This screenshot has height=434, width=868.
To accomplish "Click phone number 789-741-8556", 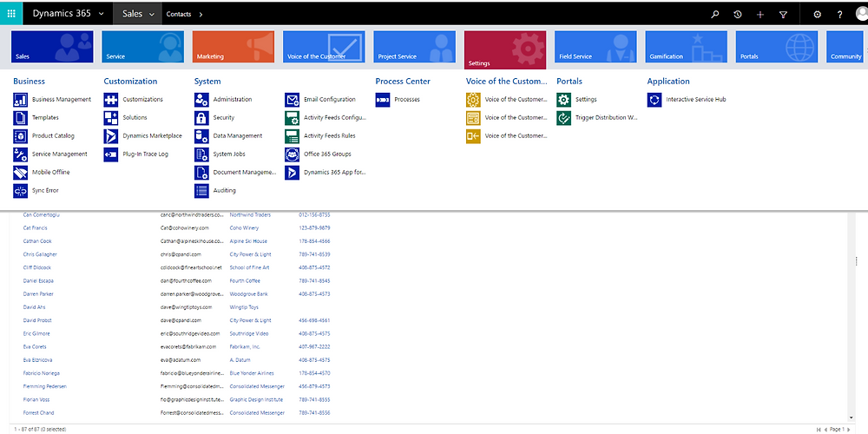I will point(314,413).
